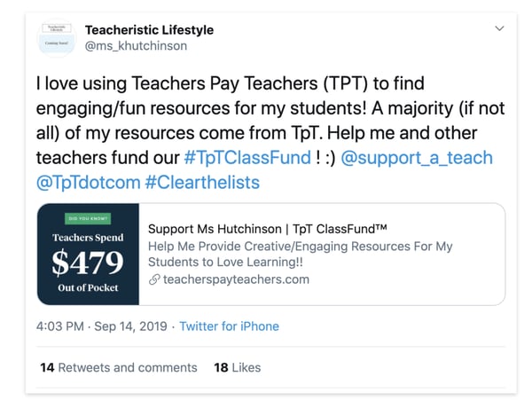Screen dimensions: 532x408
Task: Visit the @ms_khutchinson handle profile
Action: pyautogui.click(x=136, y=46)
